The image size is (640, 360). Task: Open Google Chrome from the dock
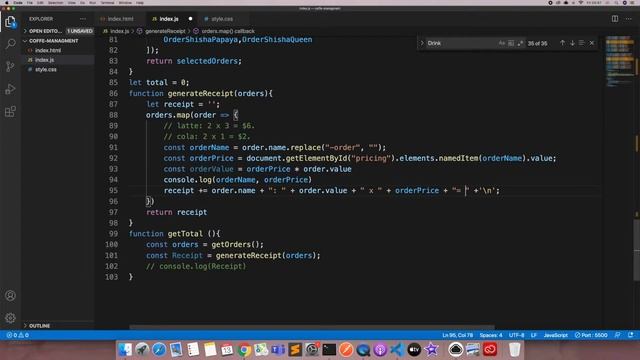point(244,349)
